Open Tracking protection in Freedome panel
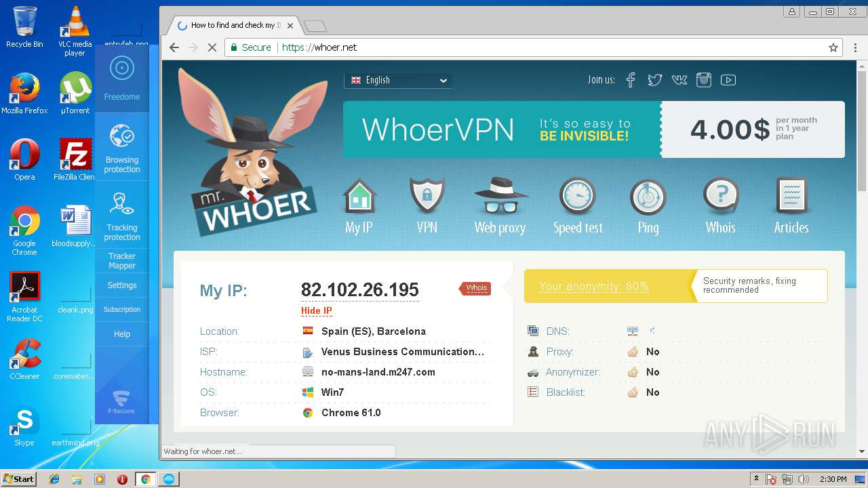Viewport: 868px width, 488px height. click(x=122, y=216)
